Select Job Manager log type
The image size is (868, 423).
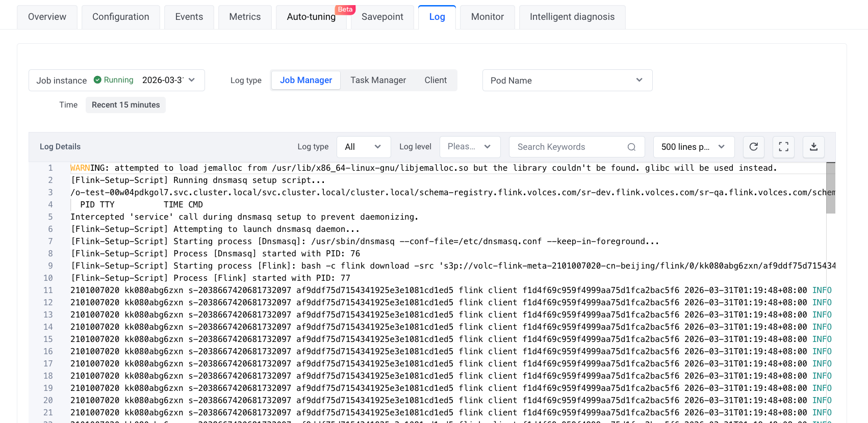[306, 80]
